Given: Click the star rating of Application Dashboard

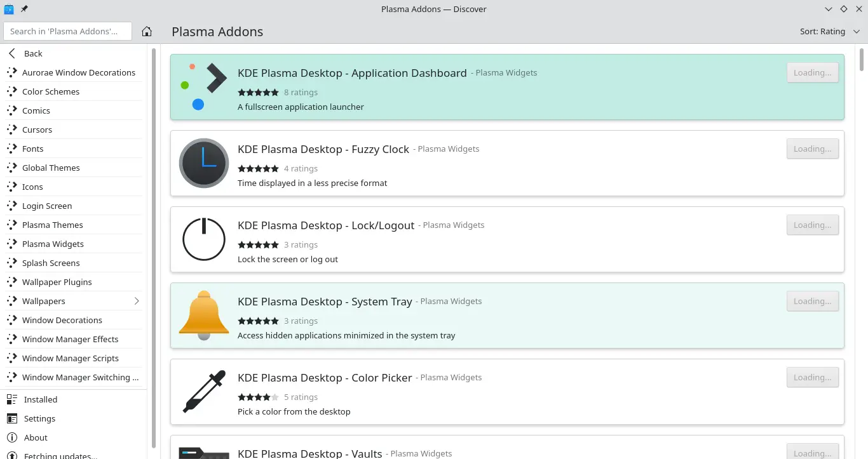Looking at the screenshot, I should [x=258, y=93].
